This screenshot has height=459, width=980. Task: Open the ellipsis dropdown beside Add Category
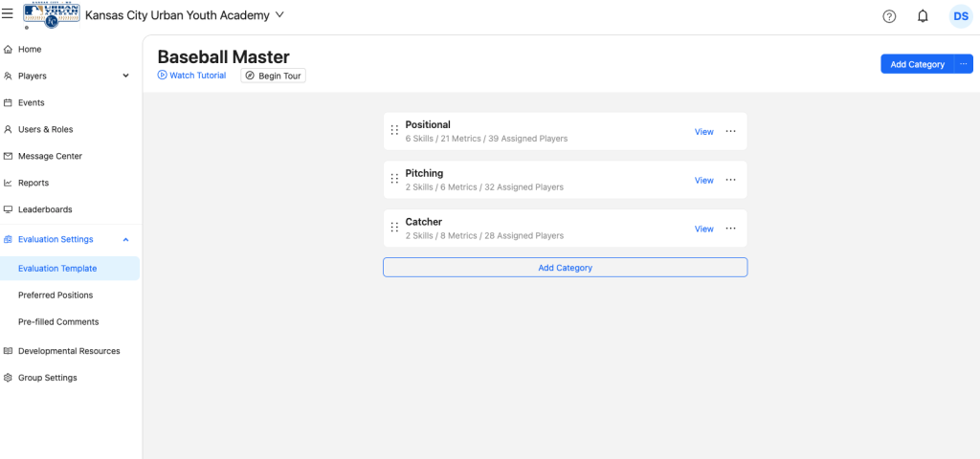(963, 64)
